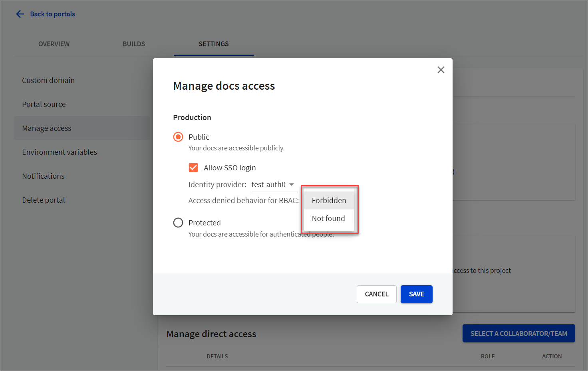Select the Public radio button

(x=178, y=137)
